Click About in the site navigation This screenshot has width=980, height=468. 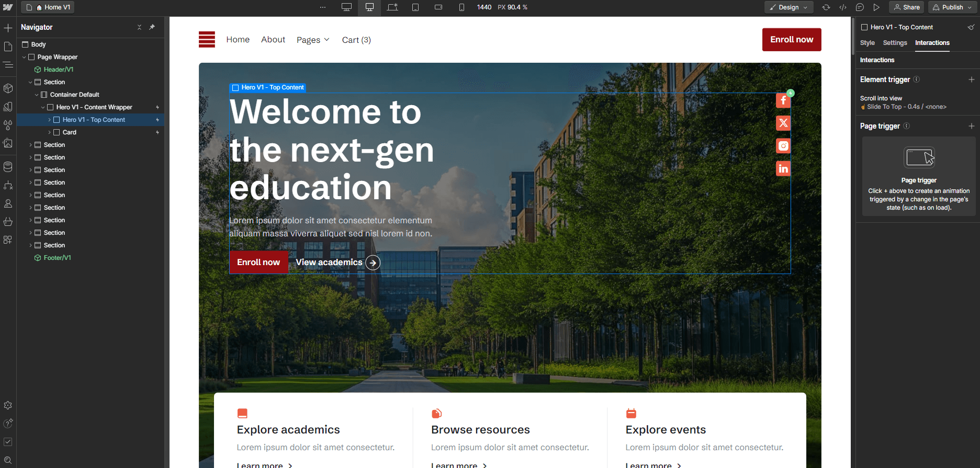pyautogui.click(x=273, y=40)
